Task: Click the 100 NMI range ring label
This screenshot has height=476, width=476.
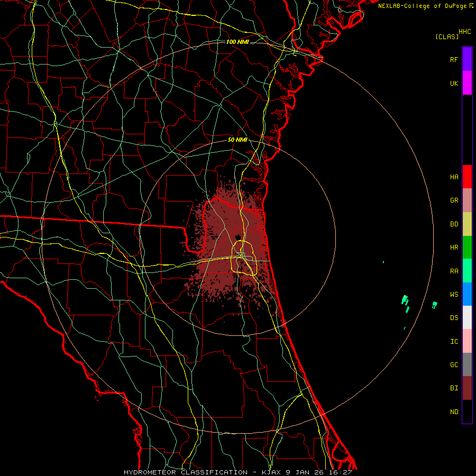Action: [x=237, y=42]
